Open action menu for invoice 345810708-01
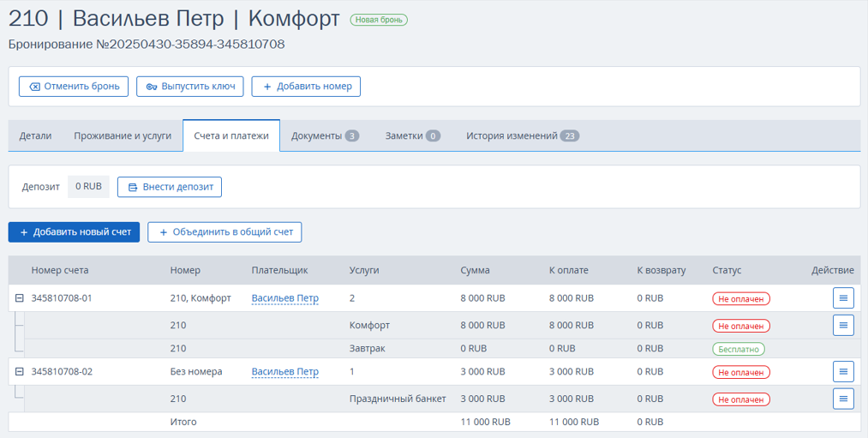The width and height of the screenshot is (868, 438). tap(843, 298)
